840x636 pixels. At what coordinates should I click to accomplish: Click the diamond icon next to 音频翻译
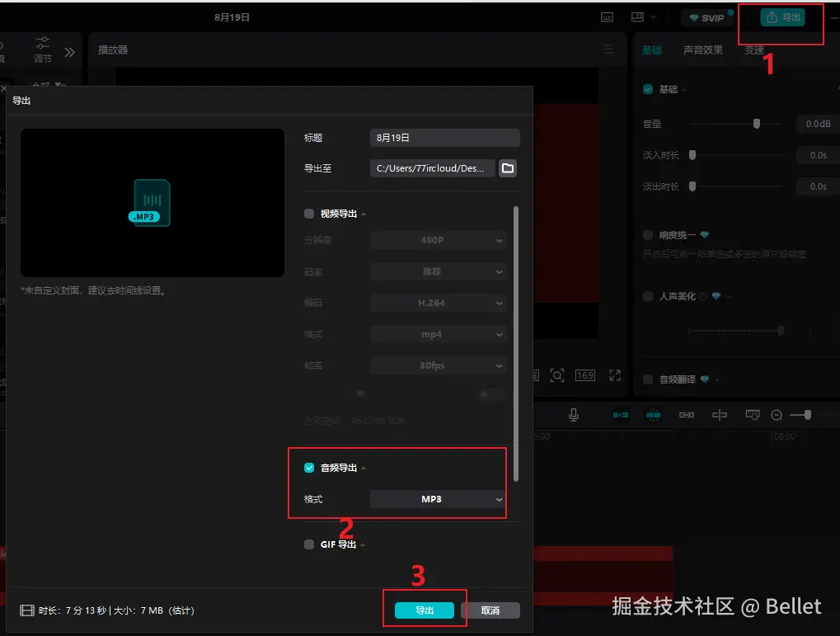(x=705, y=379)
